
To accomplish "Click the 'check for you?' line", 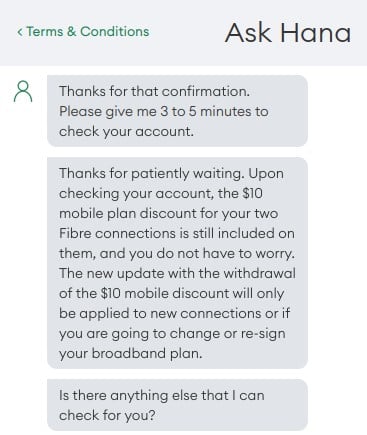I will (107, 415).
